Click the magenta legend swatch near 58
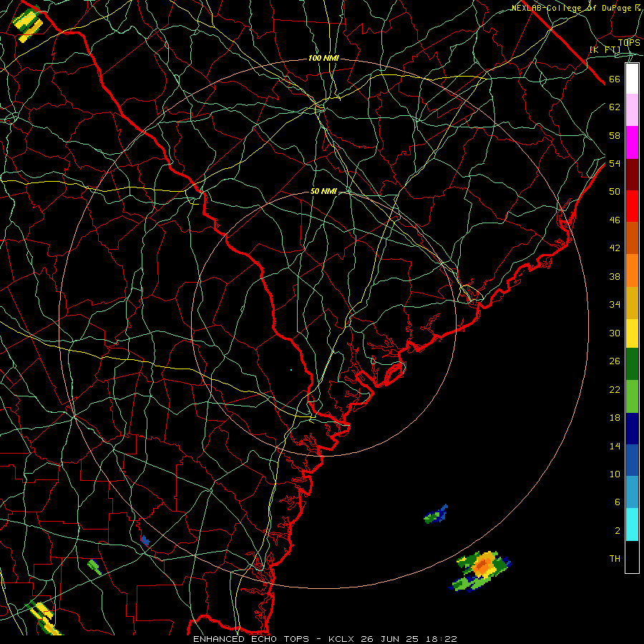 pyautogui.click(x=632, y=142)
